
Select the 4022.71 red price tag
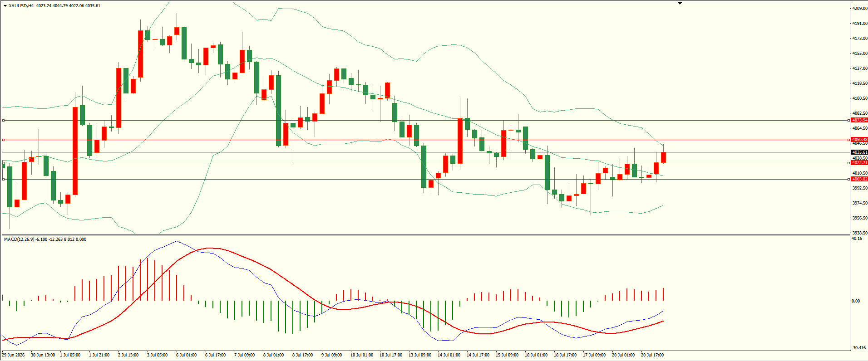(x=859, y=163)
